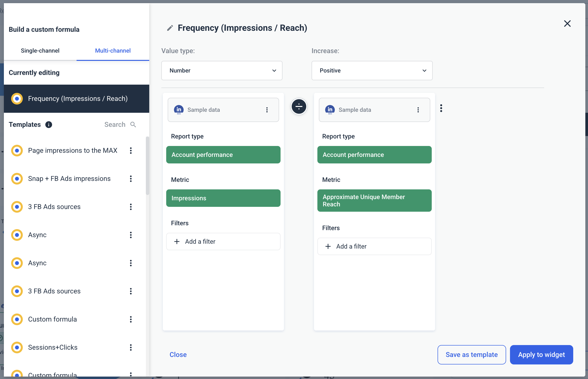Viewport: 588px width, 379px height.
Task: Select the Page impressions to the MAX template
Action: click(x=17, y=150)
